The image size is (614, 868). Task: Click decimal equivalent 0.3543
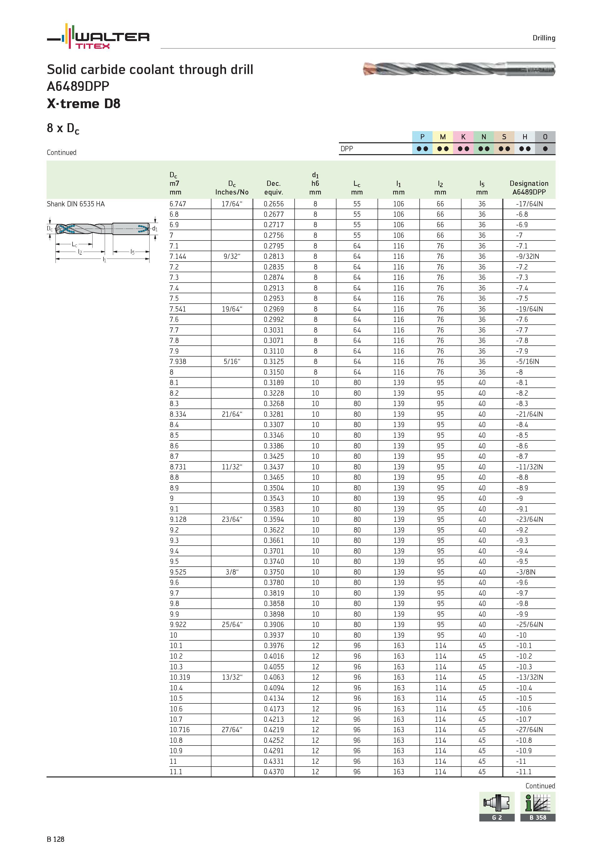(274, 499)
